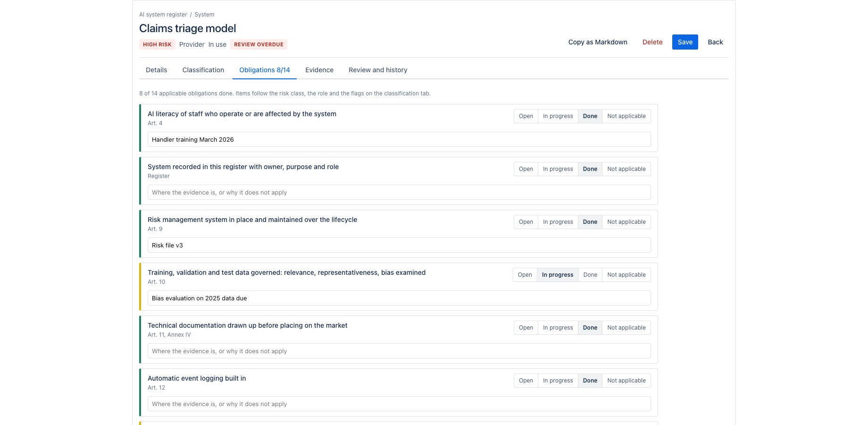Click the HIGH RISK badge
The width and height of the screenshot is (868, 425).
tap(157, 44)
